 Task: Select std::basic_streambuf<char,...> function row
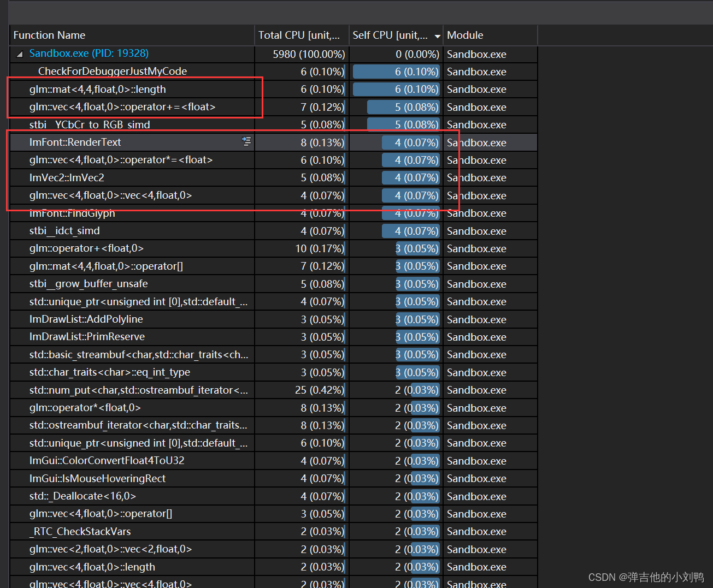(x=273, y=354)
